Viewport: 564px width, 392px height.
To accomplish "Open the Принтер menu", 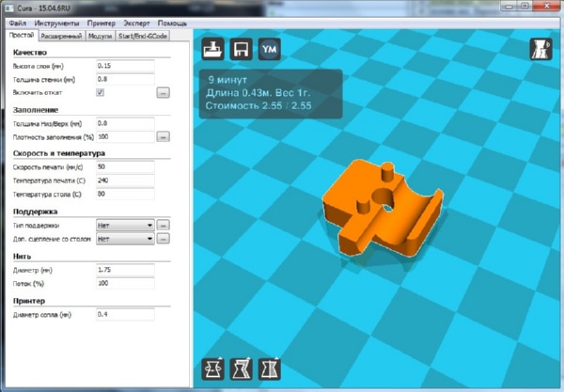I will pyautogui.click(x=102, y=23).
